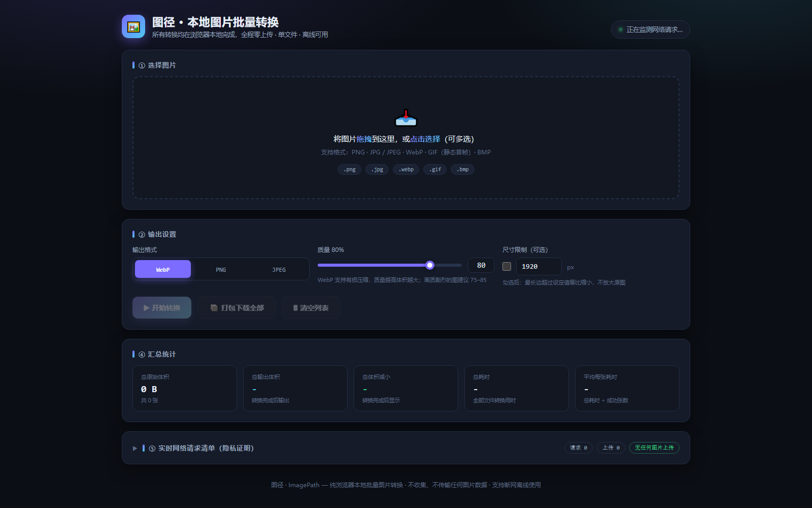Click the 清空列表 button
The height and width of the screenshot is (508, 812).
coord(311,308)
